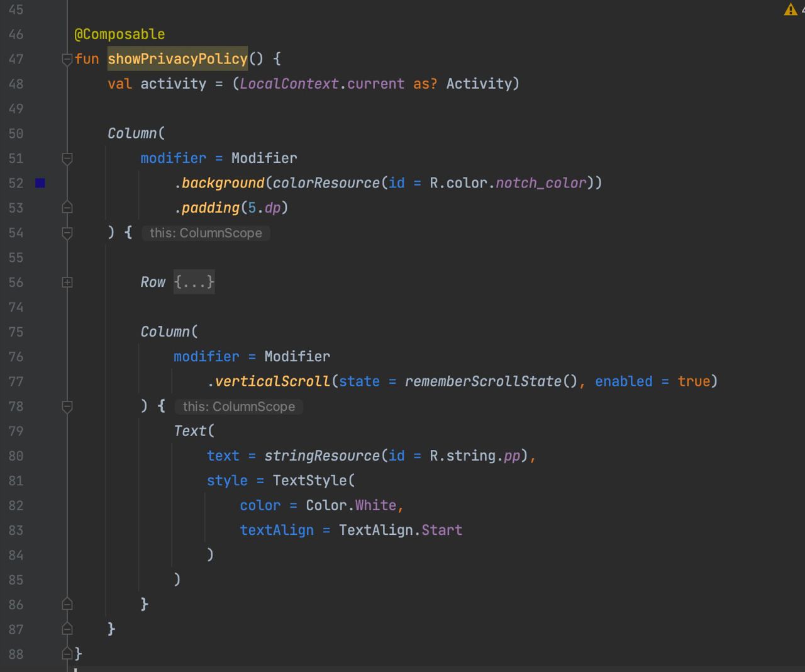
Task: Click the ColumnScope inlay hint on line 54
Action: [206, 233]
